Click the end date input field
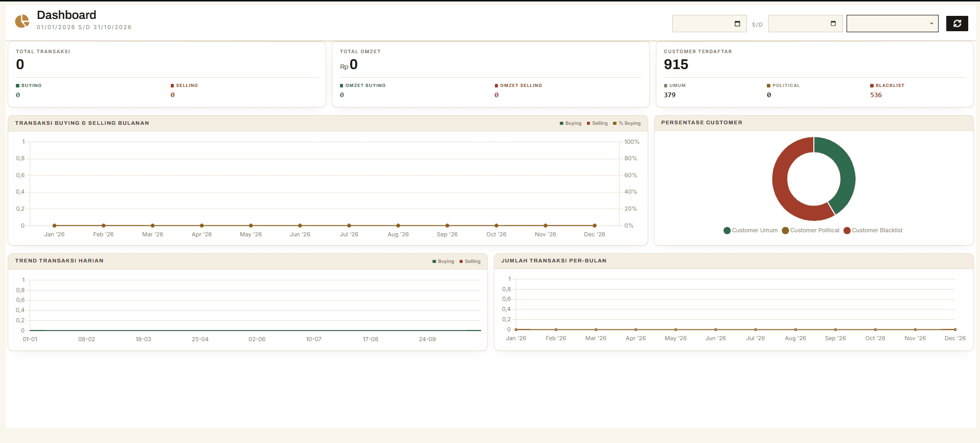Viewport: 980px width, 443px height. point(805,24)
